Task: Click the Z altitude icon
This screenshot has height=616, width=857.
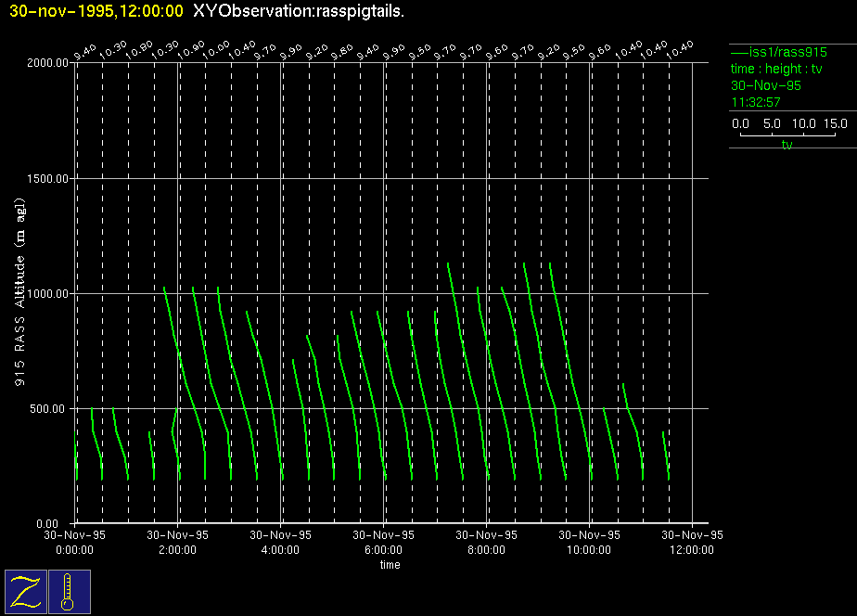Action: point(26,592)
